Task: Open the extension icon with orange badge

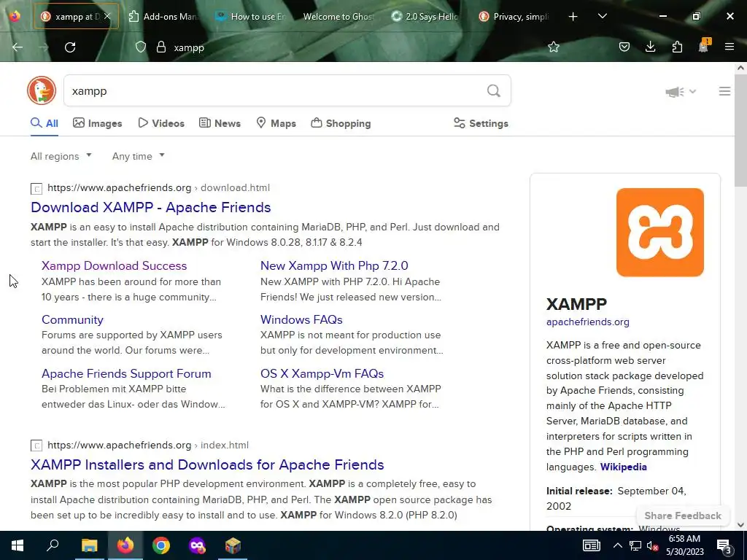Action: (x=704, y=46)
